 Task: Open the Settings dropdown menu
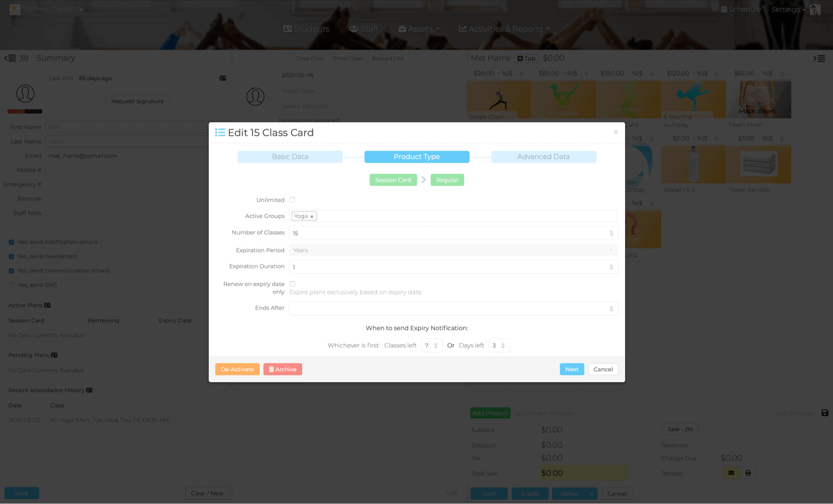pos(788,9)
